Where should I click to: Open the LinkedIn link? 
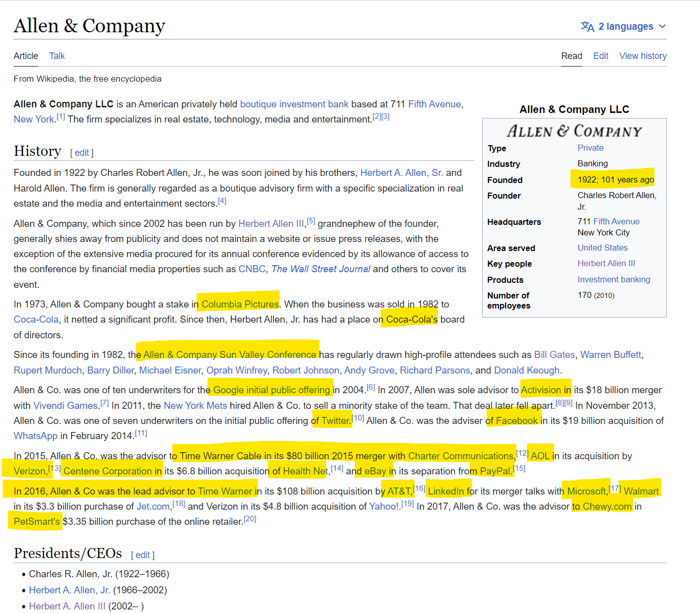click(x=446, y=492)
